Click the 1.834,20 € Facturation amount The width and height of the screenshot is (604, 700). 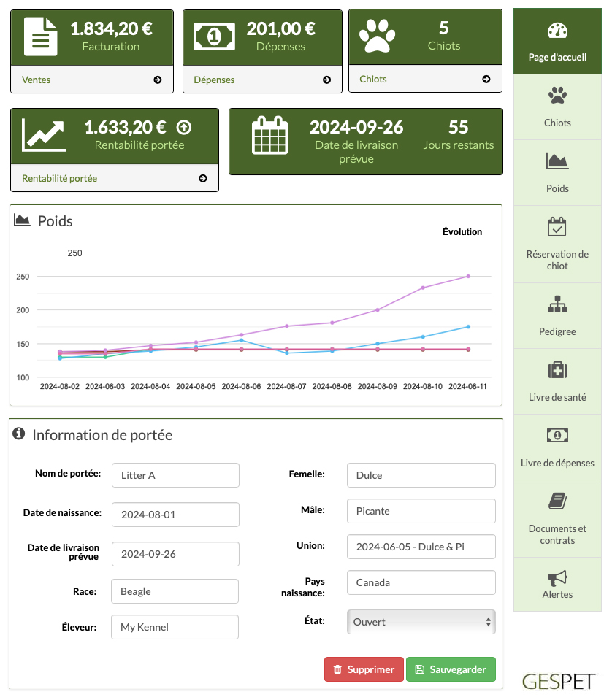(x=111, y=29)
